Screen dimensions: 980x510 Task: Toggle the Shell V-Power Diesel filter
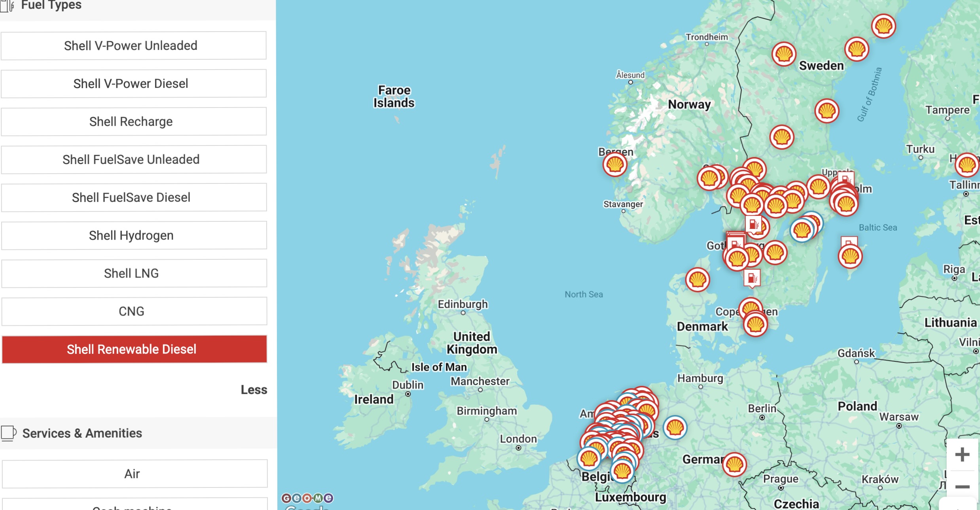(x=133, y=83)
